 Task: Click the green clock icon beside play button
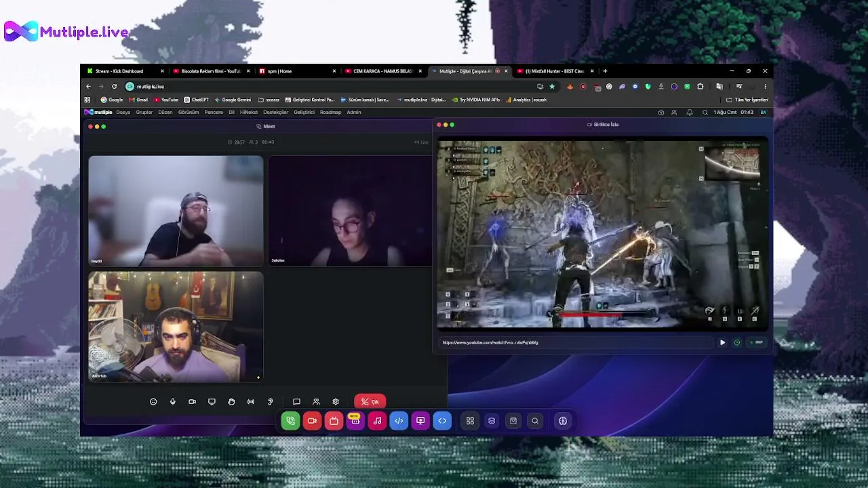737,342
